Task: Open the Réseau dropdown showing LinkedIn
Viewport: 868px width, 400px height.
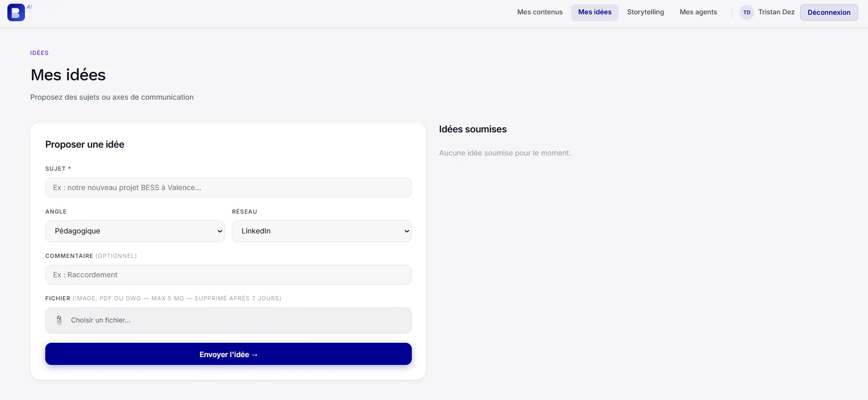Action: (322, 231)
